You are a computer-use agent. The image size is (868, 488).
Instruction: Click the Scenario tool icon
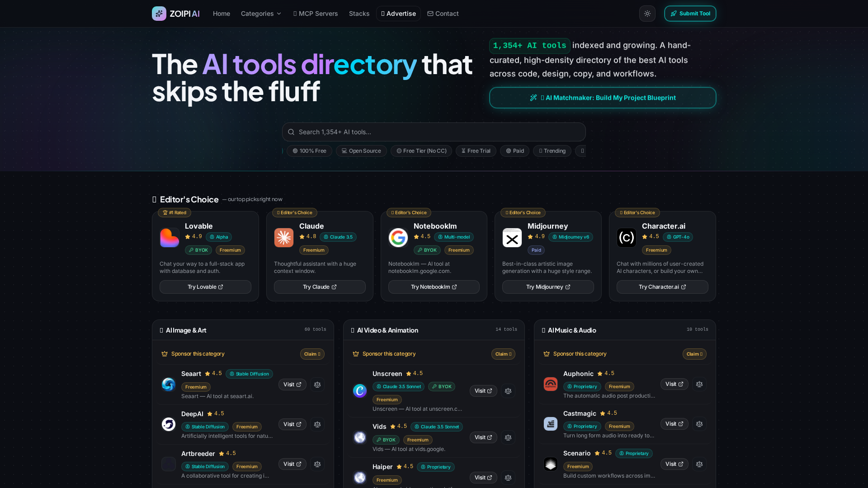pos(551,464)
